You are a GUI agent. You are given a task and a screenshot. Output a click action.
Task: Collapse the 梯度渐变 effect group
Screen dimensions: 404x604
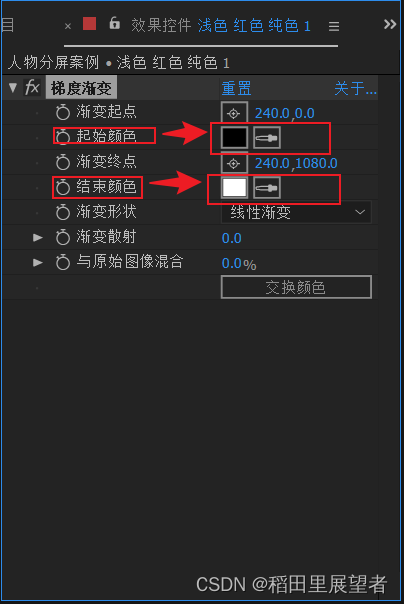point(13,88)
